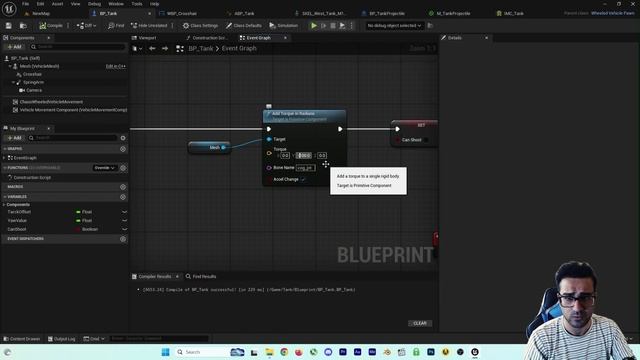Toggle Simulation mode

click(x=284, y=26)
